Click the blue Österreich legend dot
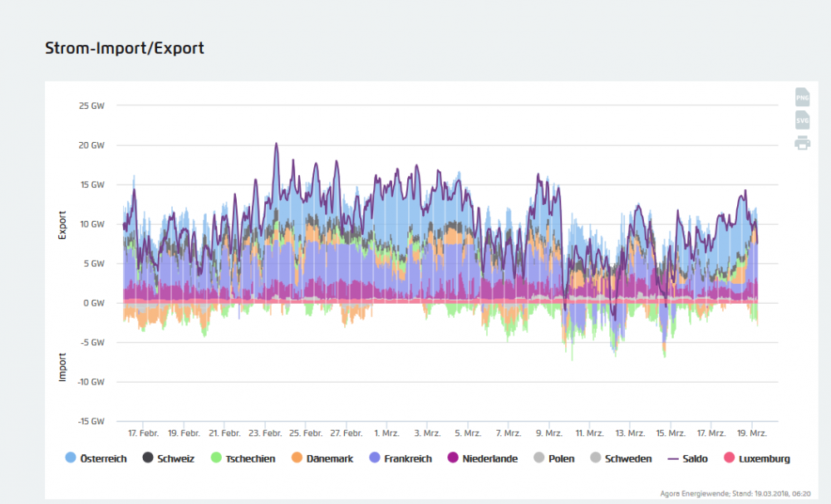This screenshot has width=831, height=504. click(70, 458)
